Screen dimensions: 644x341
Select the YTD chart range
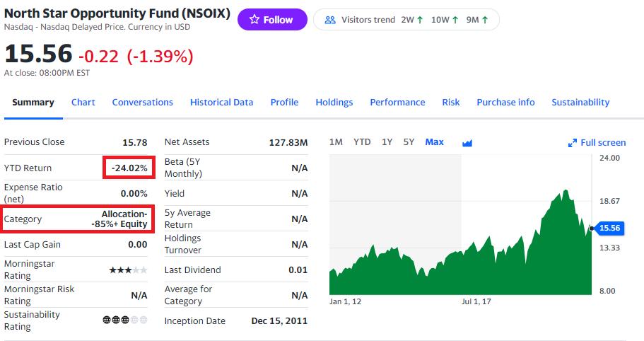[362, 142]
